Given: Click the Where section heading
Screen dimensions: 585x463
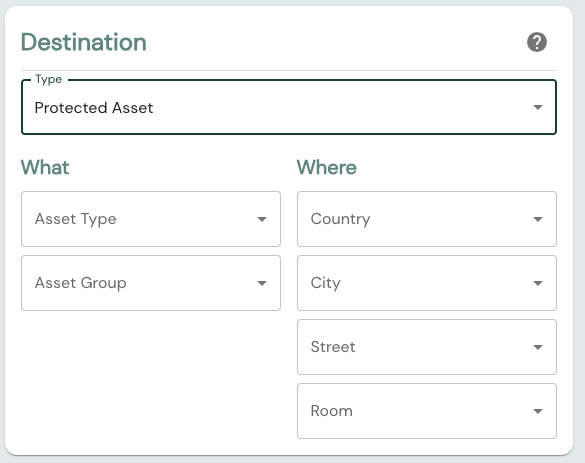Looking at the screenshot, I should pyautogui.click(x=326, y=167).
